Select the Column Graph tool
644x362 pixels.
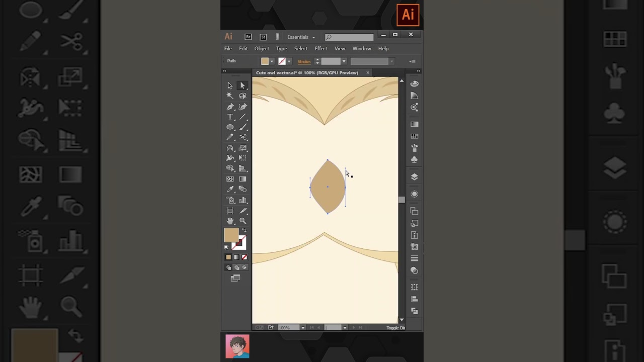243,200
